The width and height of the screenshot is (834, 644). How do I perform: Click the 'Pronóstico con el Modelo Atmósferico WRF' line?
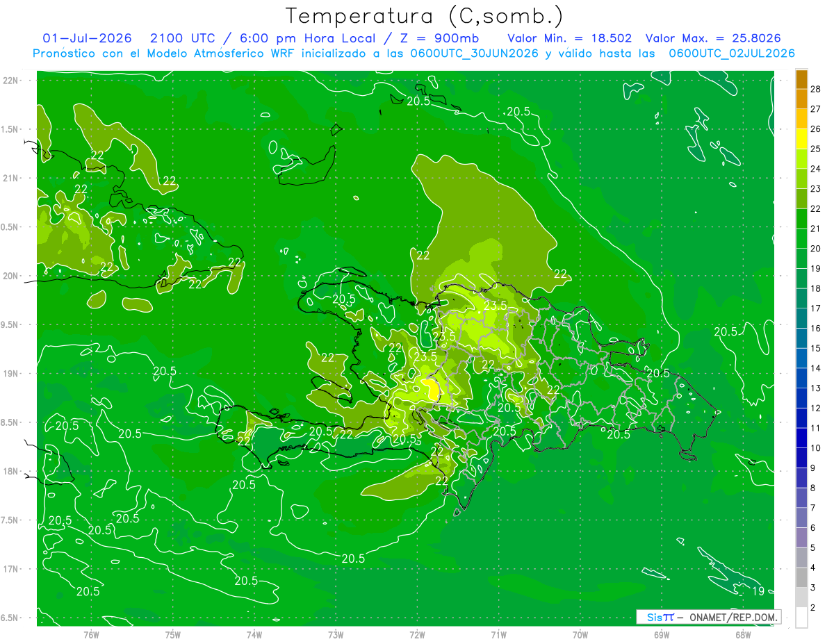[x=165, y=53]
